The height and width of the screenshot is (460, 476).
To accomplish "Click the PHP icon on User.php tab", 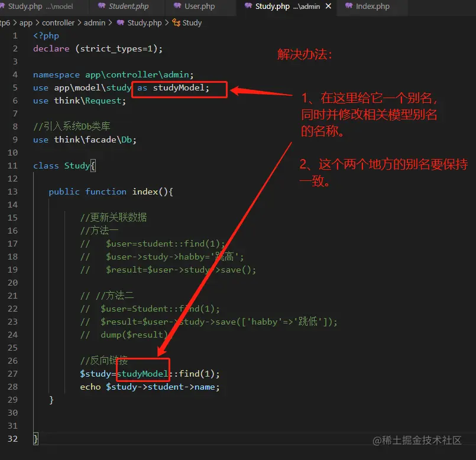I will point(177,6).
